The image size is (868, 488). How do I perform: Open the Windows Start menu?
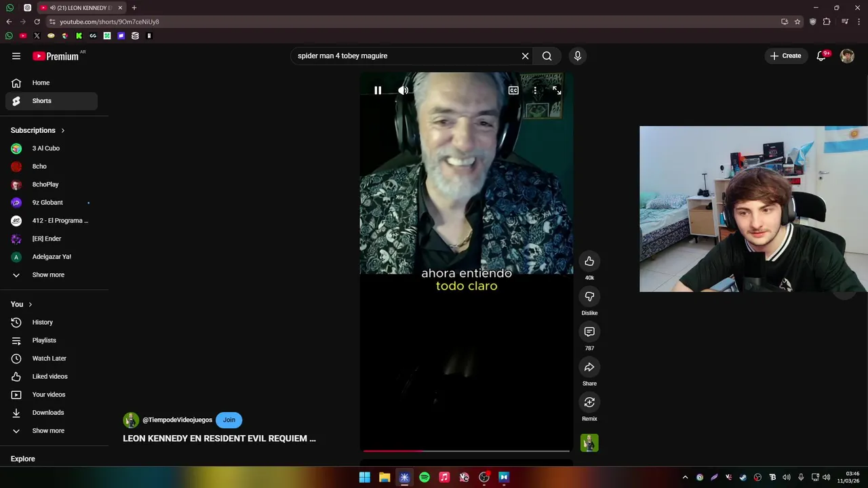(x=365, y=477)
